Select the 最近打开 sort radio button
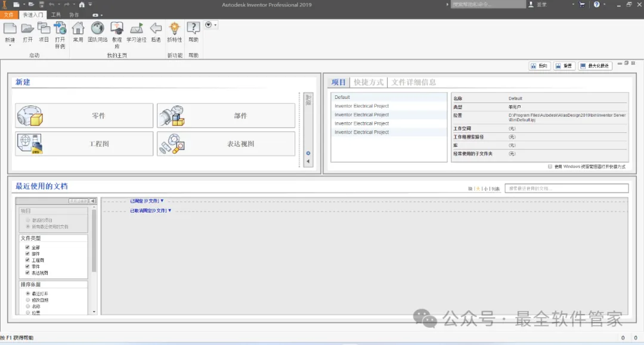Image resolution: width=644 pixels, height=345 pixels. coord(28,294)
